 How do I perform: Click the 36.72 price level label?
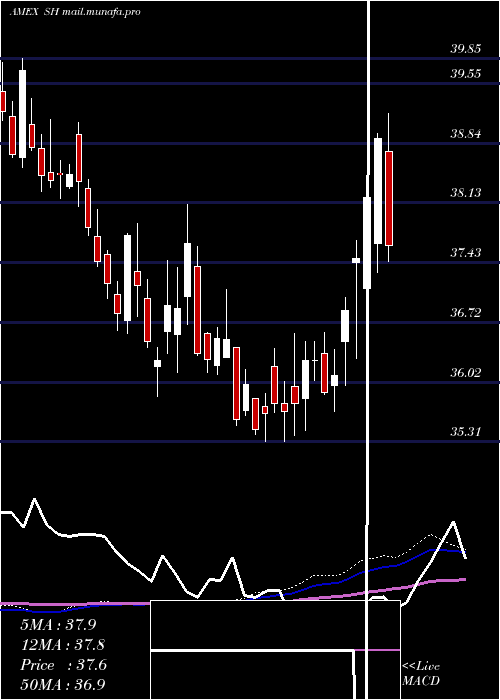point(465,312)
